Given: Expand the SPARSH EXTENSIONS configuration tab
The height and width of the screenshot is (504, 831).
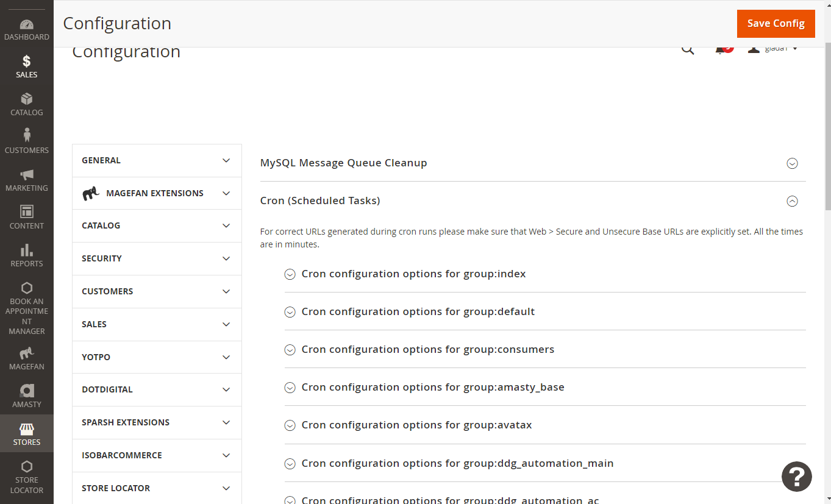Looking at the screenshot, I should pos(157,422).
